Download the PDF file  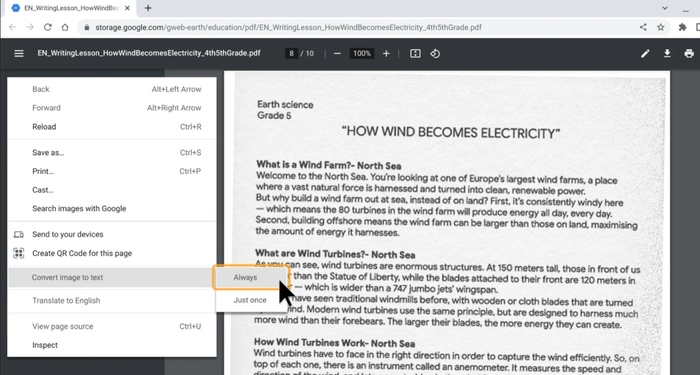(667, 54)
